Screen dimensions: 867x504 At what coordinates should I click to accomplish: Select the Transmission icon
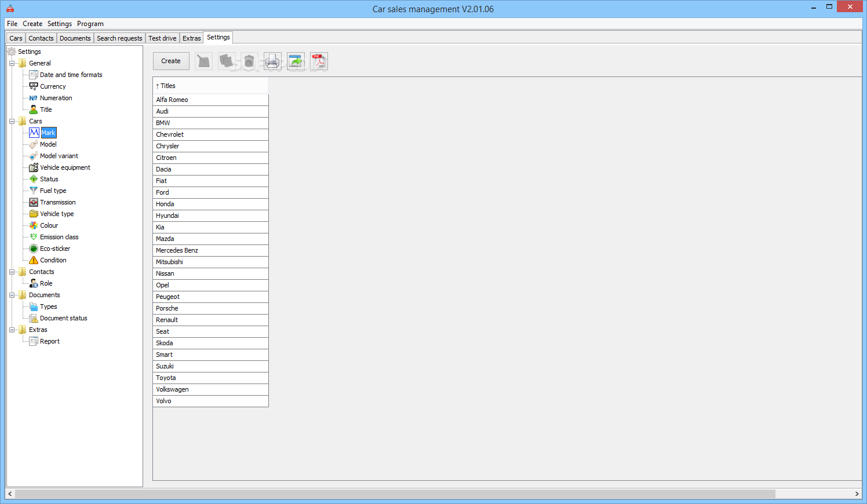[x=34, y=202]
